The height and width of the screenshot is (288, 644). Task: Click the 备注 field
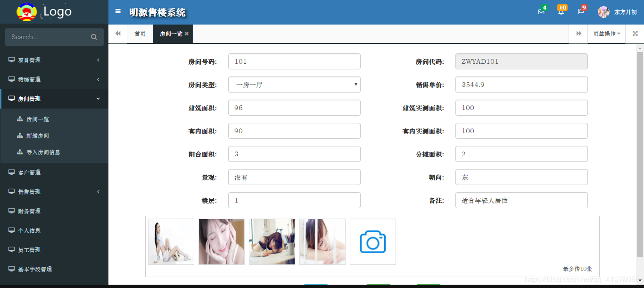point(521,200)
